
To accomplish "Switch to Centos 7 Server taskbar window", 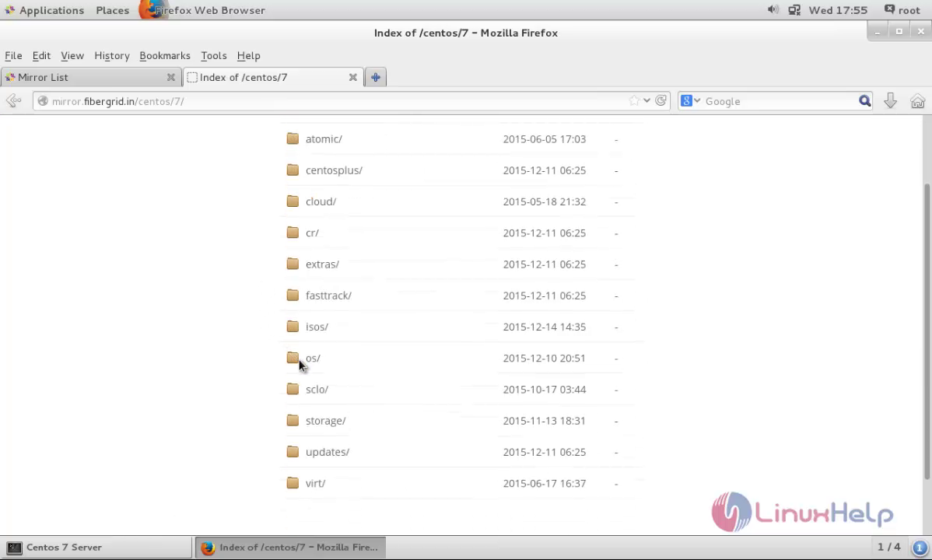I will click(x=96, y=547).
